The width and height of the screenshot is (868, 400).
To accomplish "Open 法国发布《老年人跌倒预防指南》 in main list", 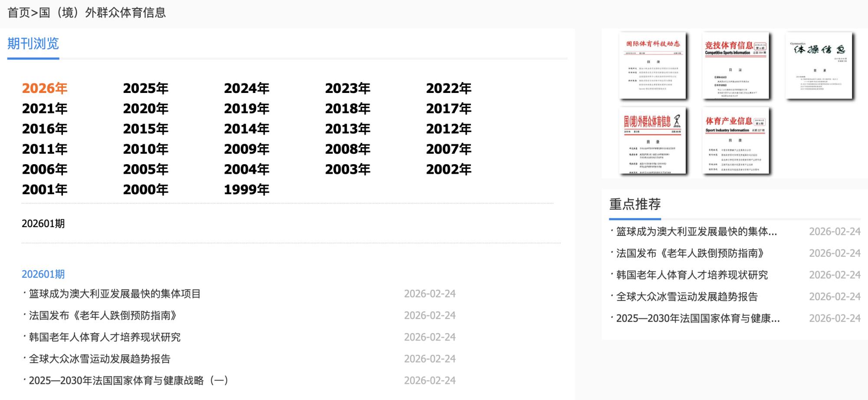I will coord(103,316).
